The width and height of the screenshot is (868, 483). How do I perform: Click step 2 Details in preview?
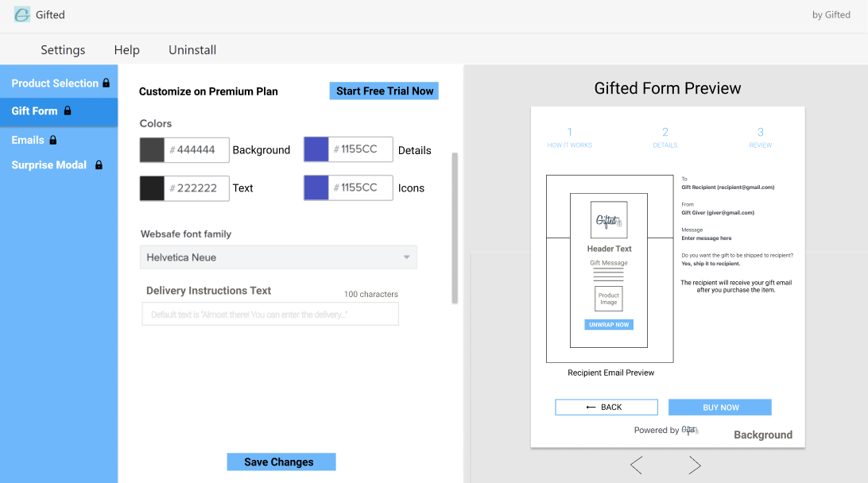click(665, 137)
